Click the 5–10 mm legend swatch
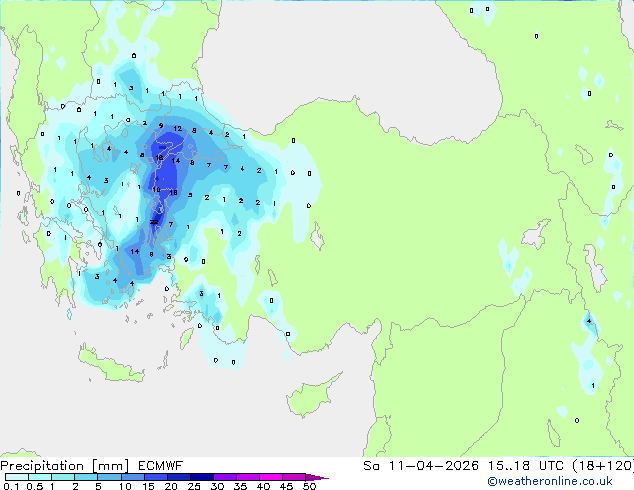The image size is (634, 490). pos(109,477)
